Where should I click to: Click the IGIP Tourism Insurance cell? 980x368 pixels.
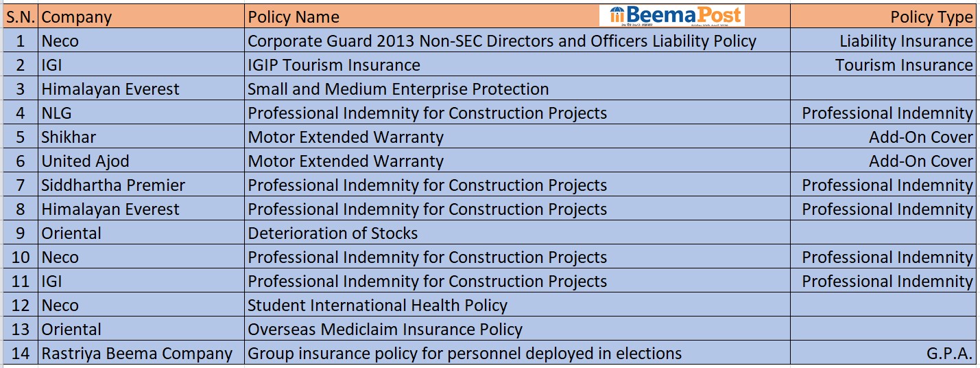(x=334, y=65)
